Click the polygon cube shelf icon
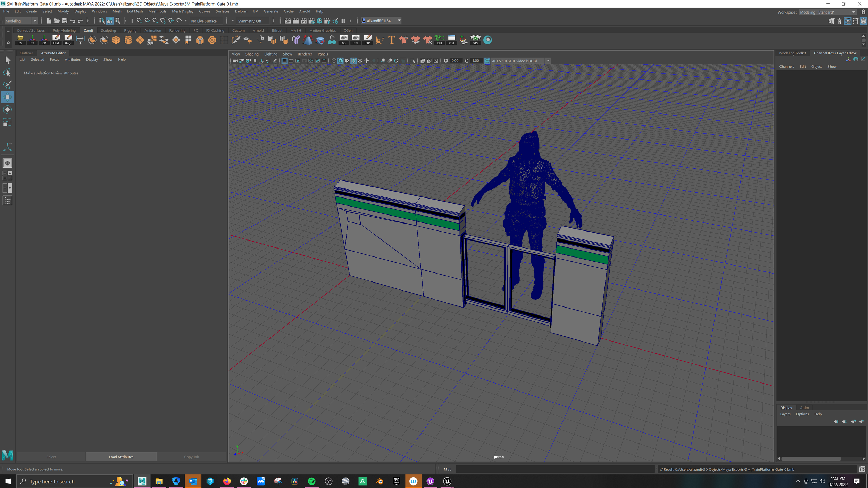The width and height of the screenshot is (868, 488). tap(116, 40)
